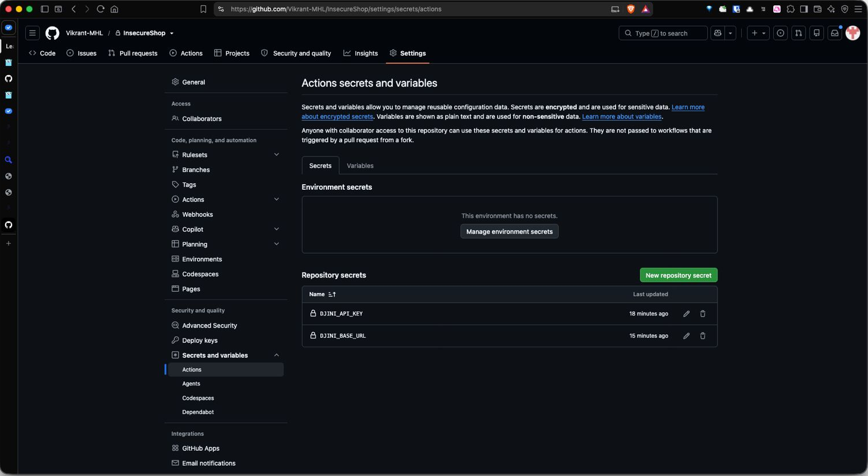
Task: Switch to the Variables tab
Action: 360,166
